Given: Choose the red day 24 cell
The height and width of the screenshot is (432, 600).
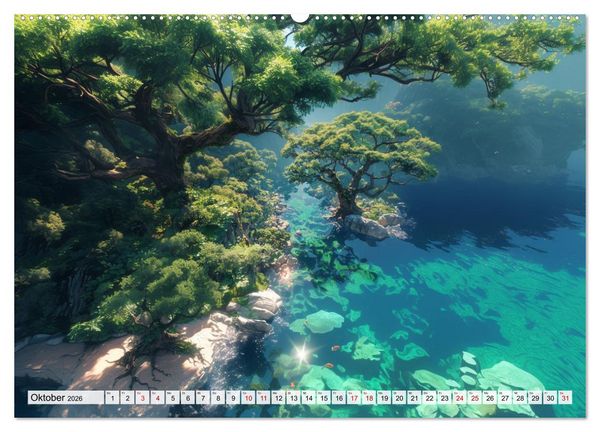Looking at the screenshot, I should pos(460,398).
